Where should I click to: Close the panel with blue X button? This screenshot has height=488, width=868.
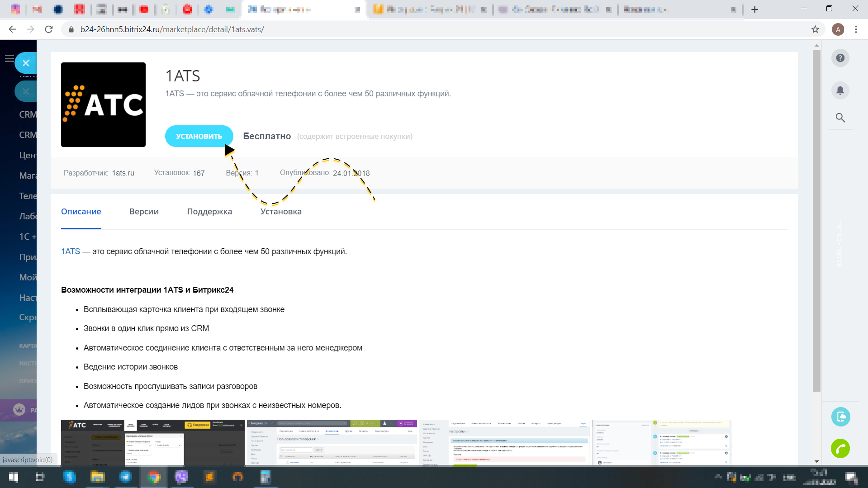(26, 63)
